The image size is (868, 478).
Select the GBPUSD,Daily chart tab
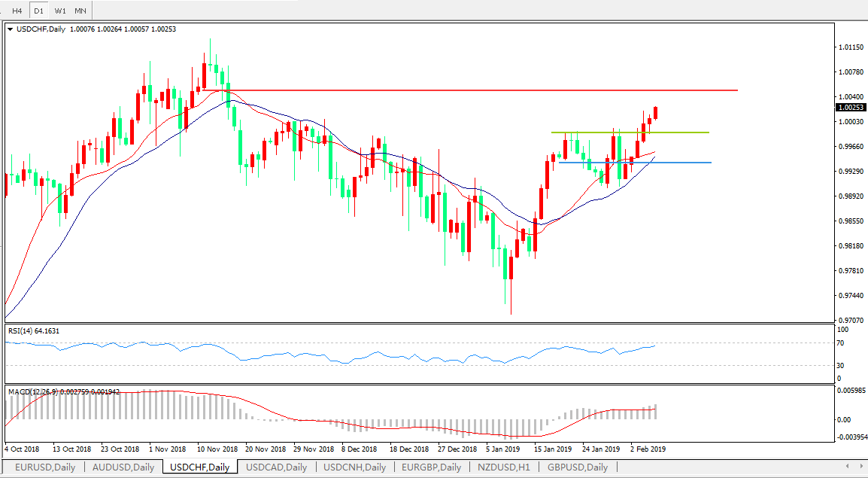[578, 467]
